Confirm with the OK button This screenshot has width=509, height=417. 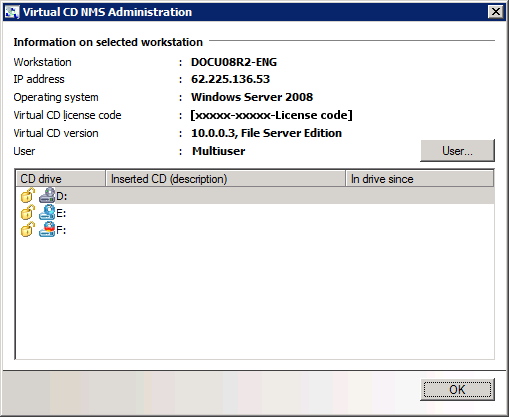(x=457, y=389)
